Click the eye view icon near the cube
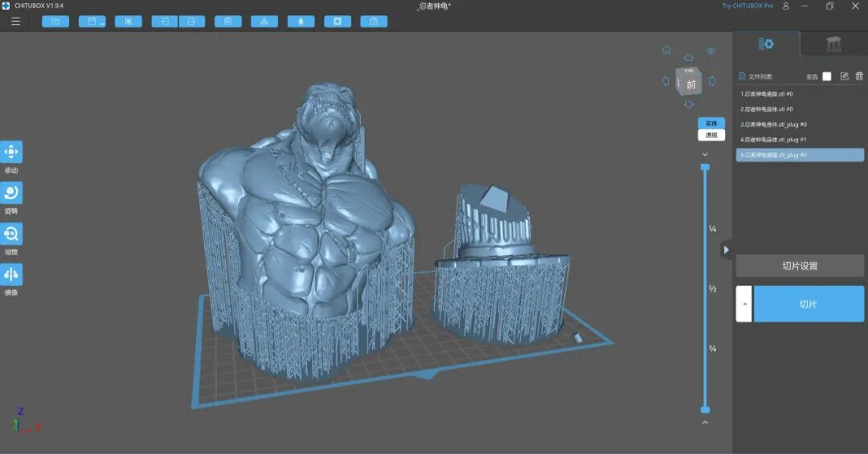 [x=710, y=51]
